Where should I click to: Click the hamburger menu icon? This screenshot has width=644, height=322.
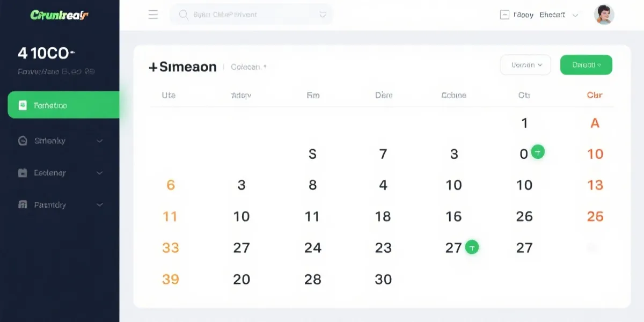[x=153, y=15]
